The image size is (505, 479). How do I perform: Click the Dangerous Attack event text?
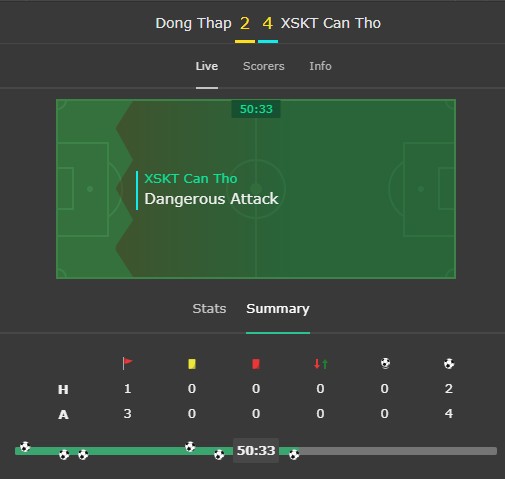coord(211,199)
